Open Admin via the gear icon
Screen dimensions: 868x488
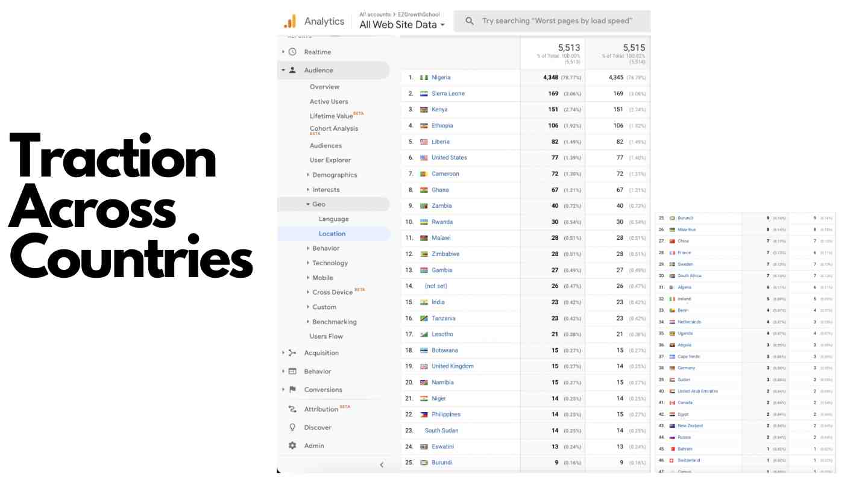pos(292,446)
